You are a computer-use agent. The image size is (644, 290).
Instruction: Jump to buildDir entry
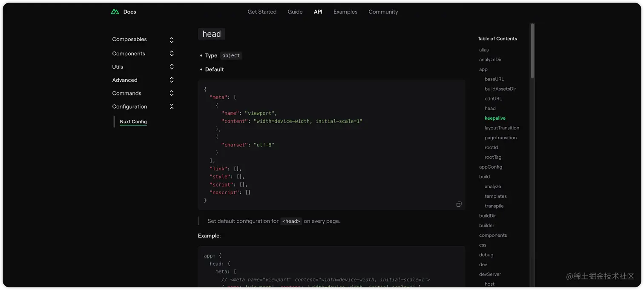pos(487,216)
